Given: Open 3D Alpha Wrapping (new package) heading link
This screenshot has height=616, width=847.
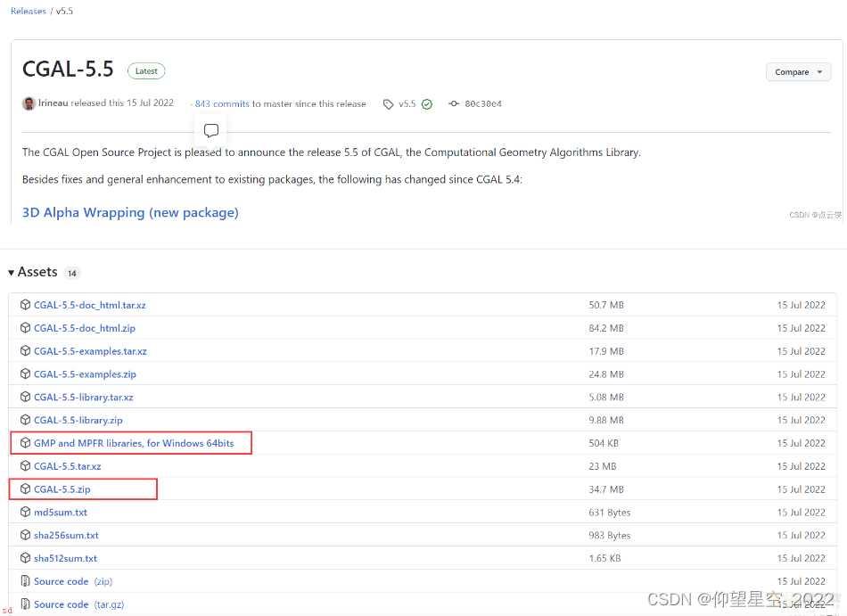Looking at the screenshot, I should (130, 213).
